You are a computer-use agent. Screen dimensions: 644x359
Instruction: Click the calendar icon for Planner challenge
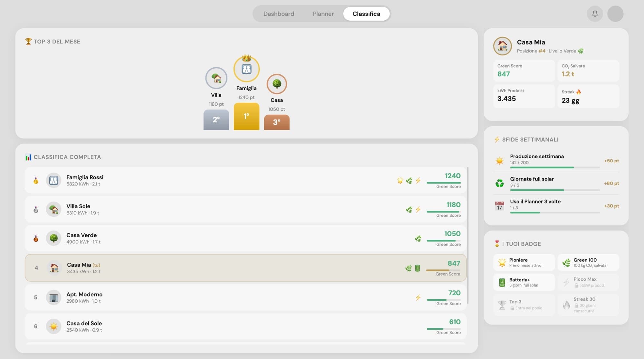[499, 206]
